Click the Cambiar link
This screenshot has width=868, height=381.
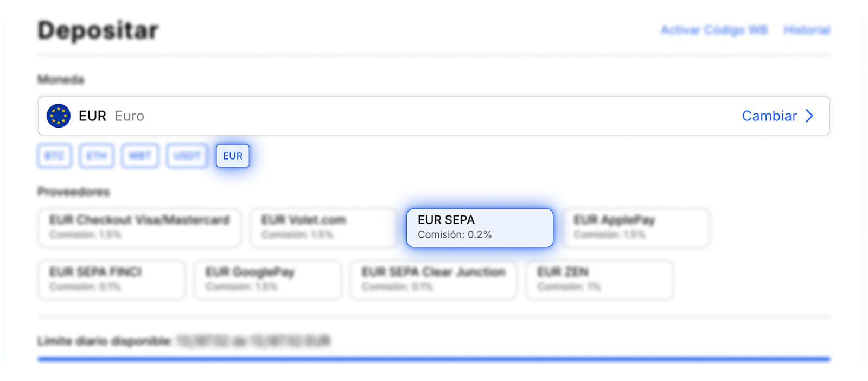click(769, 116)
